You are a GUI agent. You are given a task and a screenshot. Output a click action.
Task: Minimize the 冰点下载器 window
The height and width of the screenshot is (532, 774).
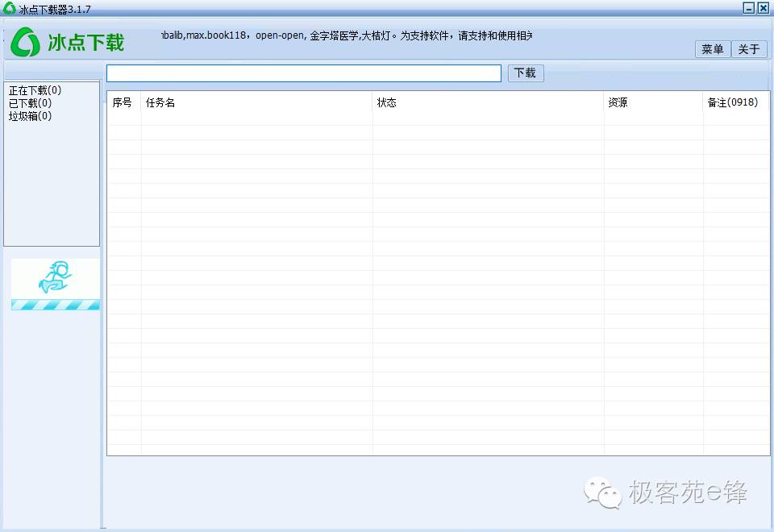[749, 8]
